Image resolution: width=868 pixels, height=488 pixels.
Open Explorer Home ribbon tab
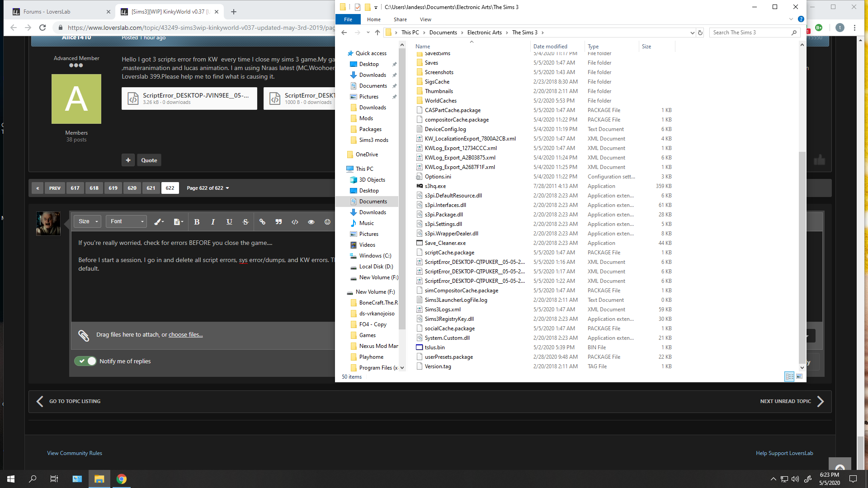[x=374, y=19]
